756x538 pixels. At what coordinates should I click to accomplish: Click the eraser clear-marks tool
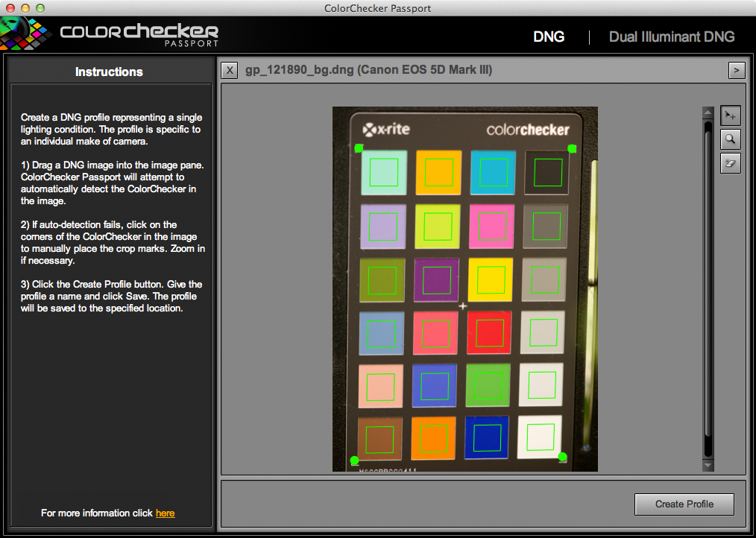click(731, 163)
